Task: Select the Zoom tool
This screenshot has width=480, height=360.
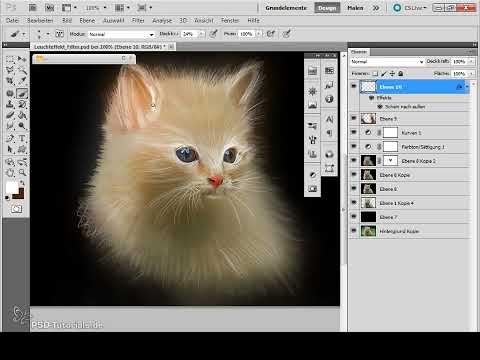Action: point(22,173)
